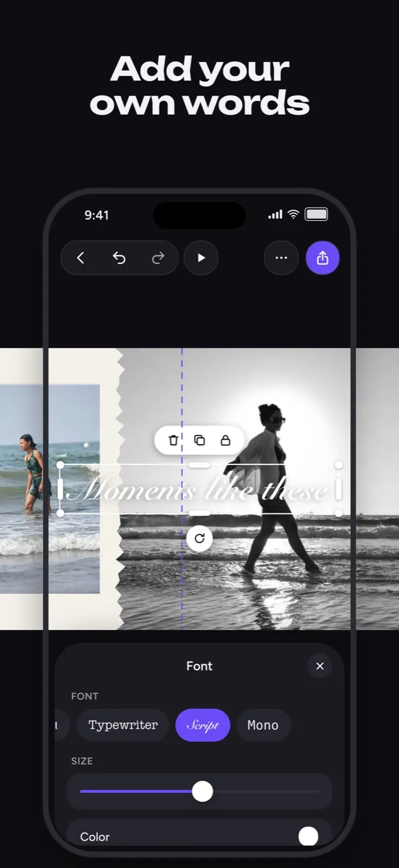Image resolution: width=399 pixels, height=868 pixels.
Task: Tap the partially hidden font chip at left
Action: (62, 725)
